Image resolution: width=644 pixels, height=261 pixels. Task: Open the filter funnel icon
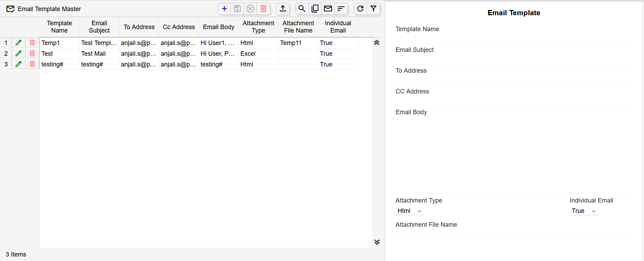[x=373, y=9]
